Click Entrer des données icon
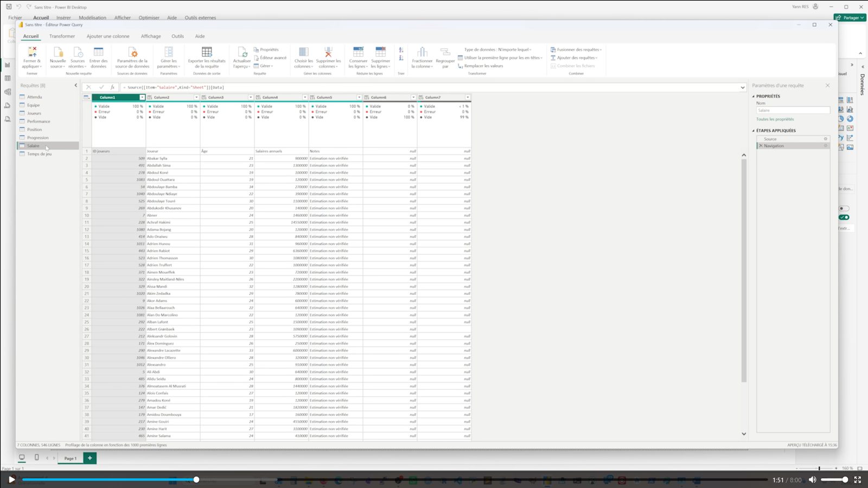The height and width of the screenshot is (488, 868). pos(98,52)
